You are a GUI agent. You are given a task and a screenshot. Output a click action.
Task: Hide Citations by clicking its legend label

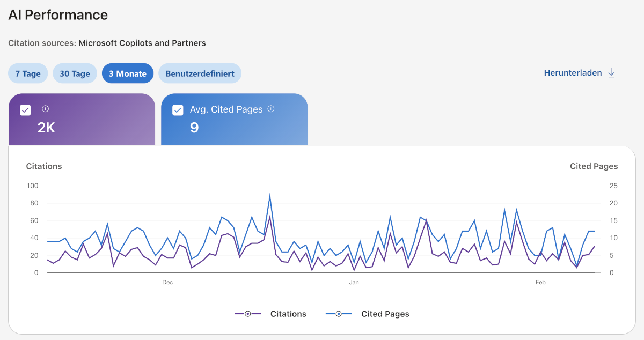coord(288,314)
